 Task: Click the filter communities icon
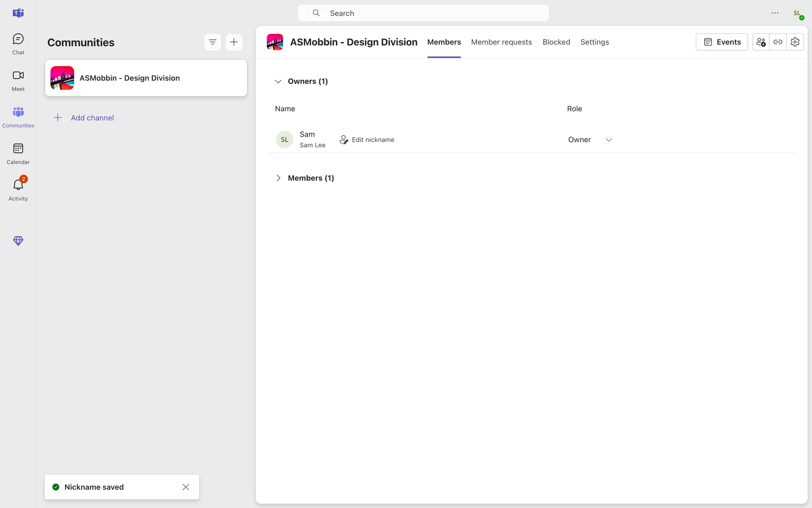(x=212, y=42)
